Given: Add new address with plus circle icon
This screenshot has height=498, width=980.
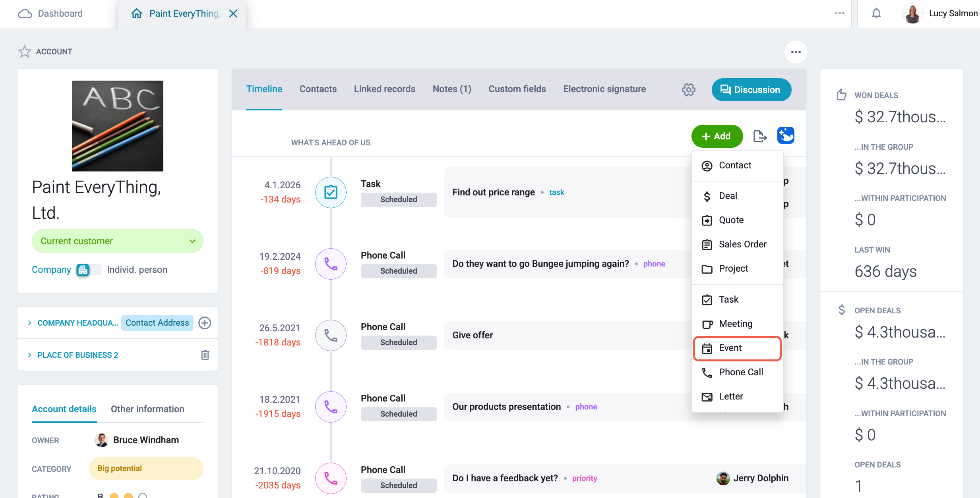Looking at the screenshot, I should 205,323.
